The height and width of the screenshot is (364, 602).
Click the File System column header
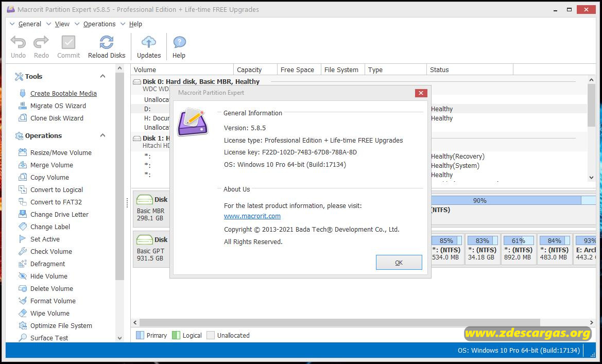[x=342, y=70]
